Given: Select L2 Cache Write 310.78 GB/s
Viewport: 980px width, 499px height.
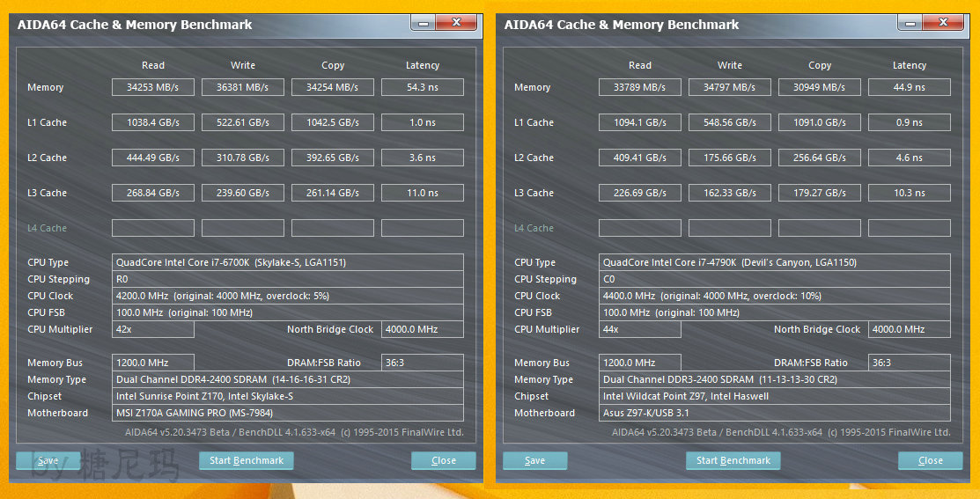Looking at the screenshot, I should pos(243,158).
